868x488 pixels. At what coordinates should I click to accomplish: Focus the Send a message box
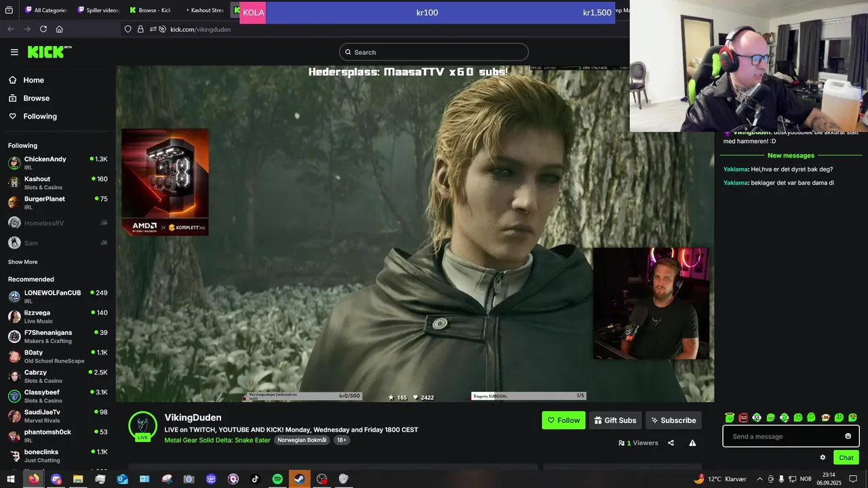point(791,436)
